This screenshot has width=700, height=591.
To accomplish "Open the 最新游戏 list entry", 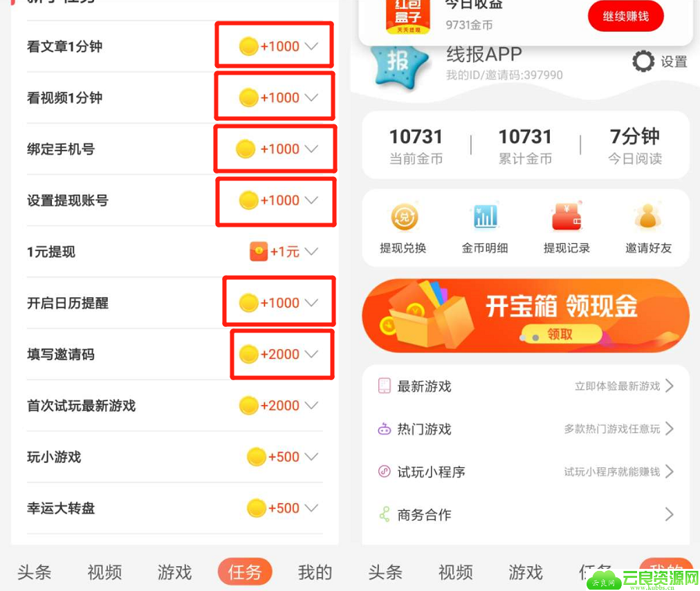I will (x=526, y=386).
